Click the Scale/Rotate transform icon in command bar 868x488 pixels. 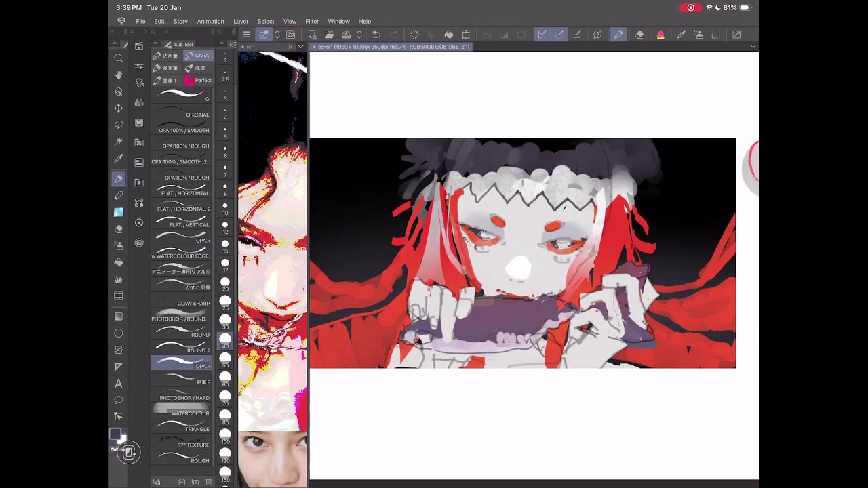466,35
